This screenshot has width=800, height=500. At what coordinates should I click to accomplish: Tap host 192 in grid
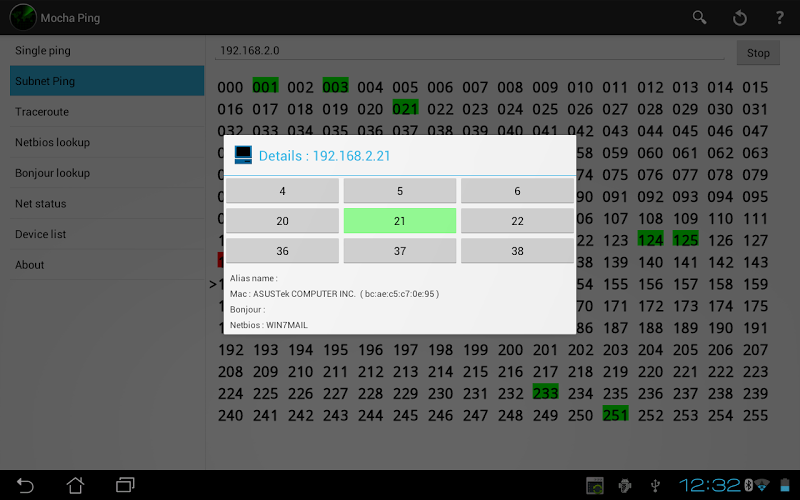pyautogui.click(x=230, y=350)
